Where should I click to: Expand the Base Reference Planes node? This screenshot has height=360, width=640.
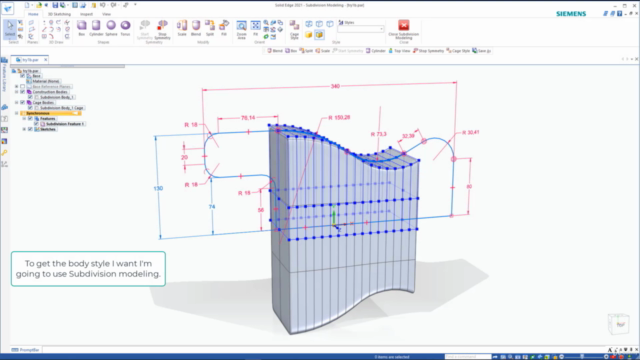click(16, 87)
